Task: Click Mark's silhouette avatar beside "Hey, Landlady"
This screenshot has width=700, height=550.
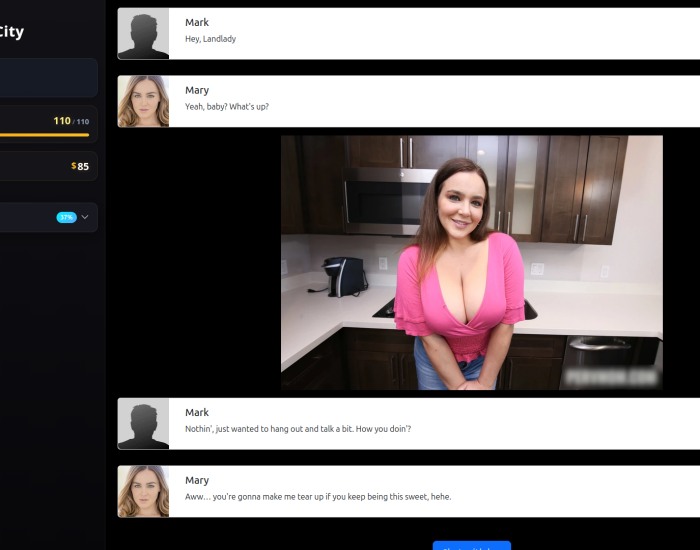Action: (143, 33)
